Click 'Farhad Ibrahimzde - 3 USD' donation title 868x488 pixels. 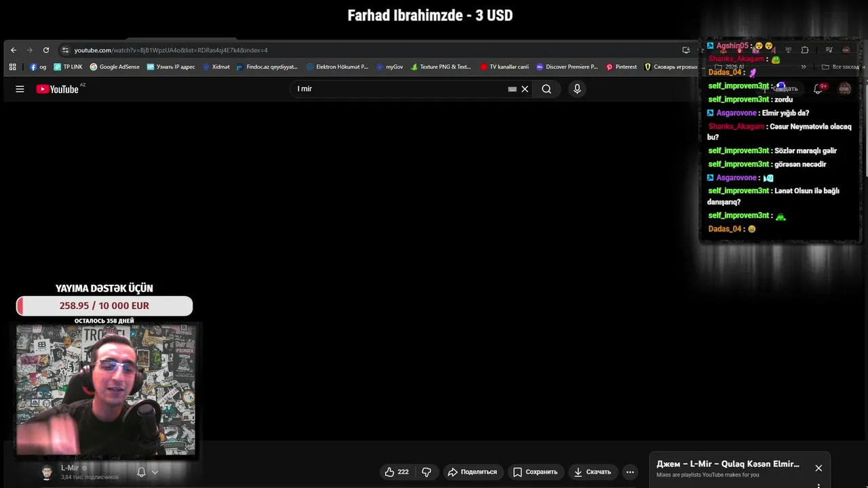430,15
